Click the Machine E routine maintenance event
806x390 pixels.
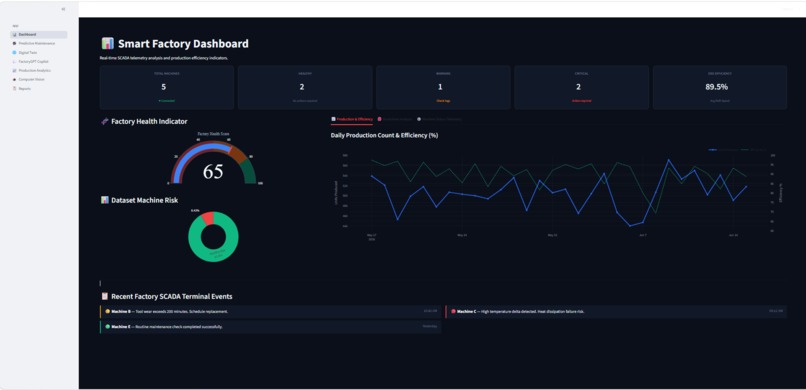[270, 327]
